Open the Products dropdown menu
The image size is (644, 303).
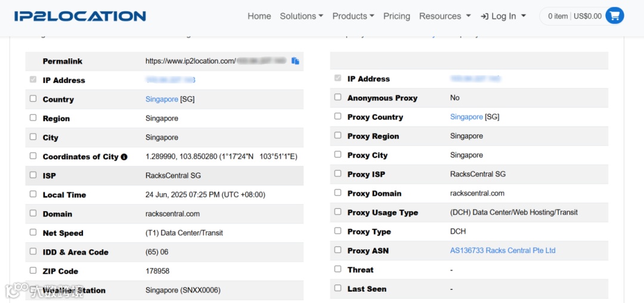[353, 16]
